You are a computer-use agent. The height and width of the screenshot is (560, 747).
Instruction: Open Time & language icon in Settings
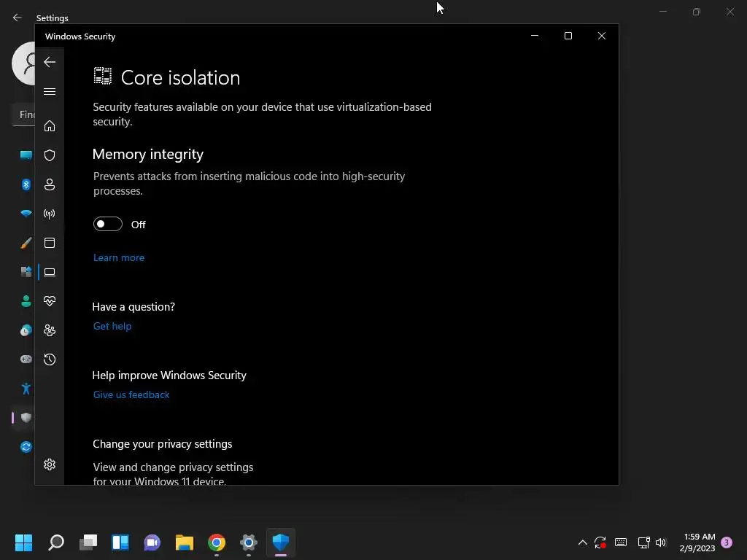tap(26, 330)
